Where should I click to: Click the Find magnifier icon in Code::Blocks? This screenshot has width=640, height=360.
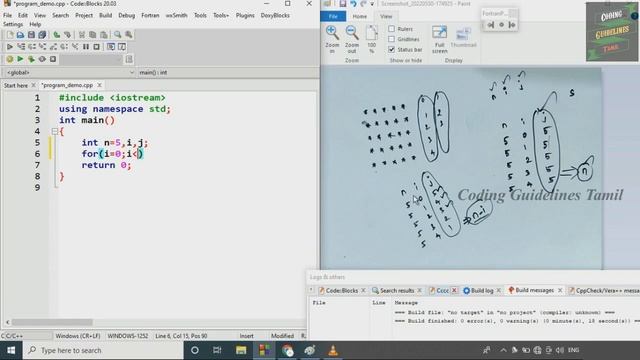118,35
